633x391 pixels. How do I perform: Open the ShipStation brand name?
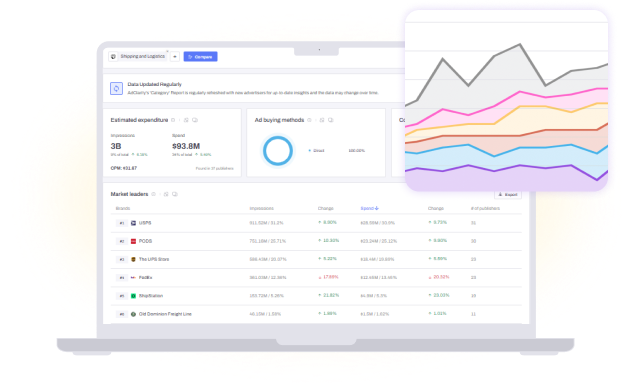pos(151,296)
